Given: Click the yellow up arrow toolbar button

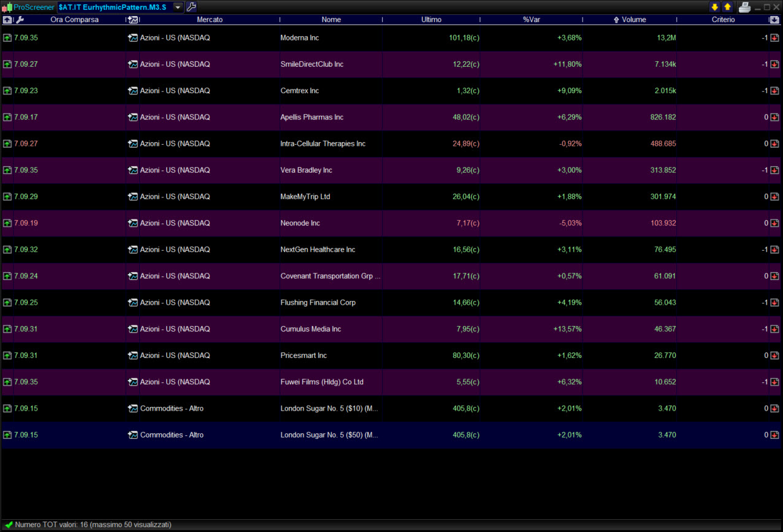Looking at the screenshot, I should click(x=727, y=7).
